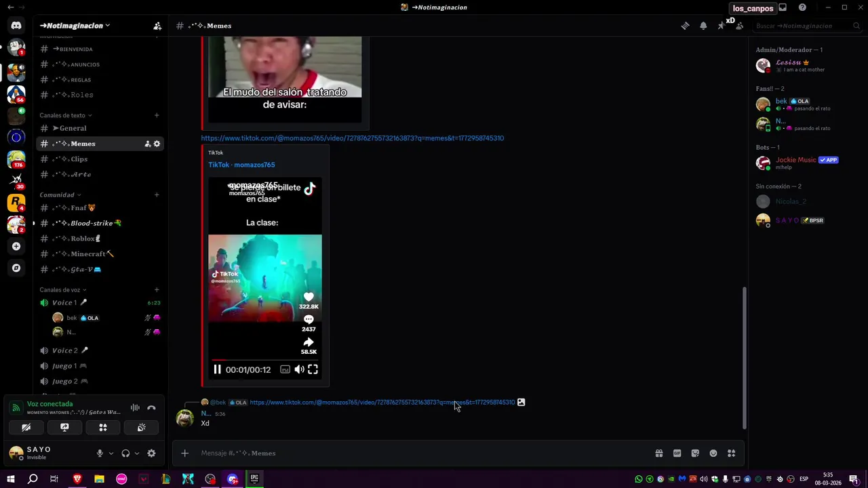Create channel in Canales de voz
This screenshot has height=488, width=868.
point(157,289)
